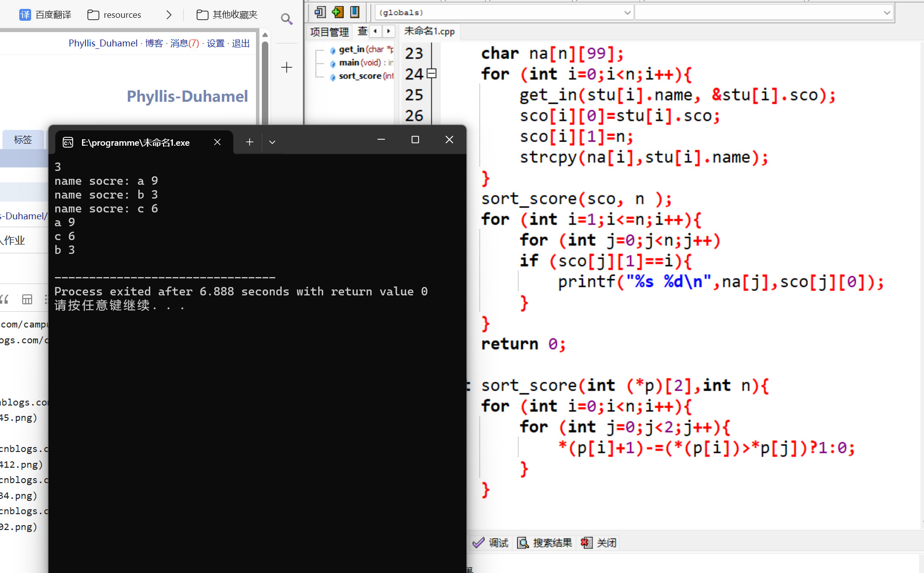Click terminal output line 'name socre: a 9'
Screen dimensions: 924x573
(106, 181)
